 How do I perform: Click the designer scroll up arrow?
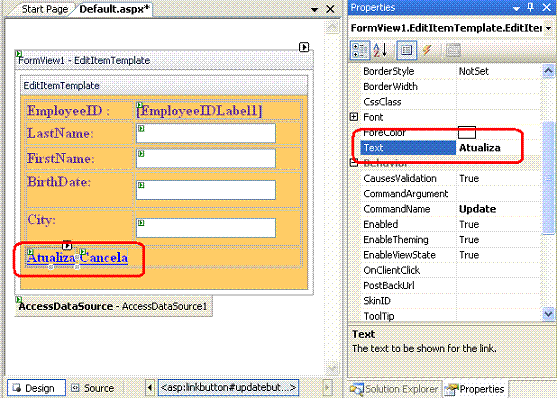332,26
